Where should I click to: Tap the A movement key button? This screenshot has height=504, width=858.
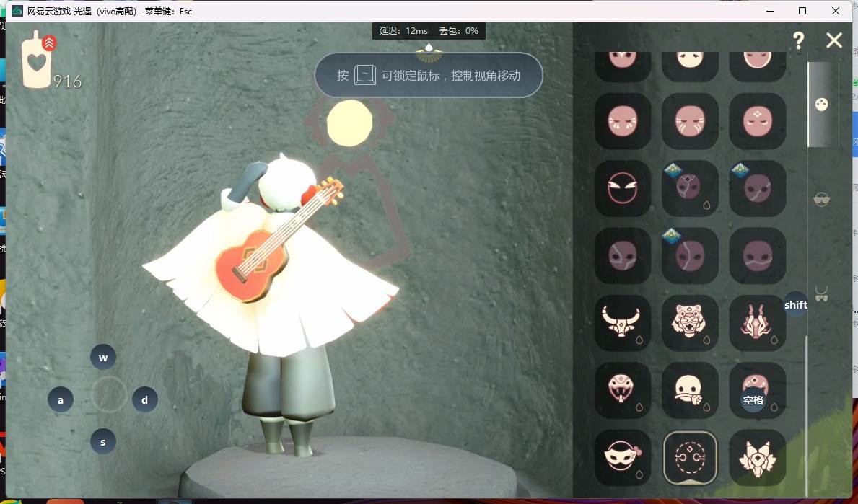[60, 399]
